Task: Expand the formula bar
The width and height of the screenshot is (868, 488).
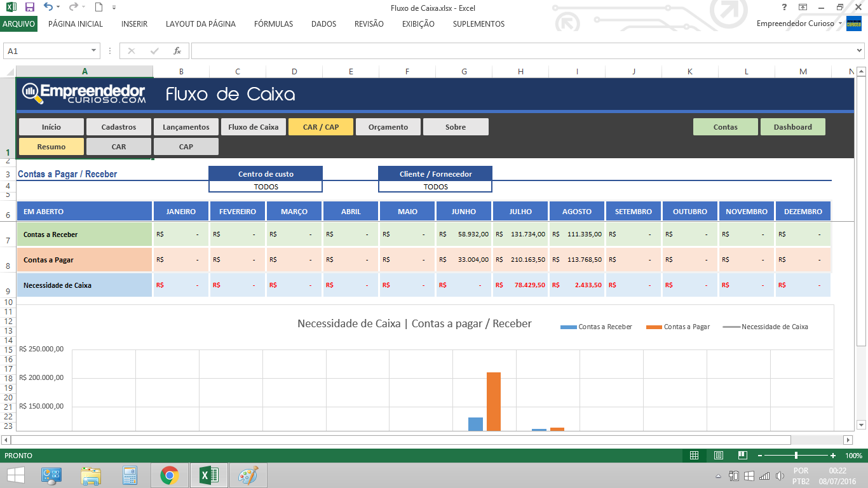Action: pos(859,51)
